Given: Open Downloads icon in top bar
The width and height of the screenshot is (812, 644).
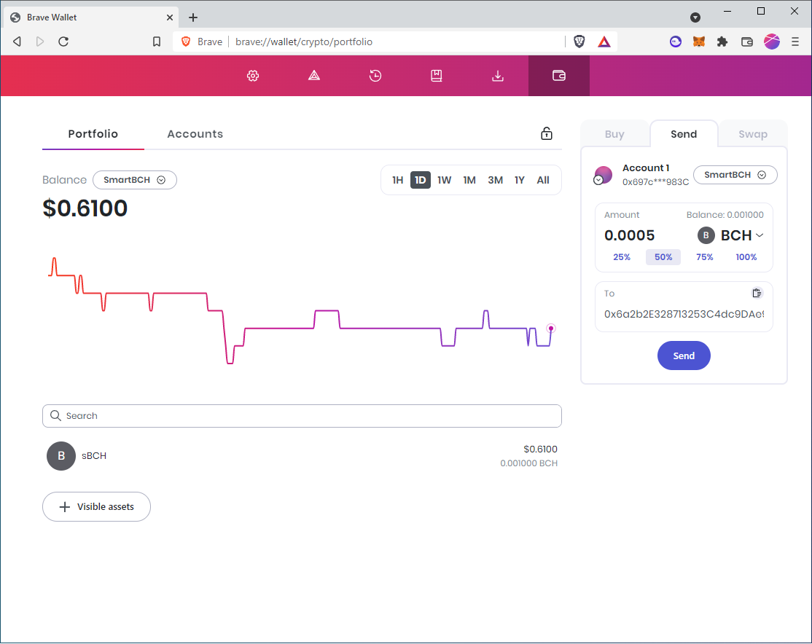Looking at the screenshot, I should coord(498,76).
